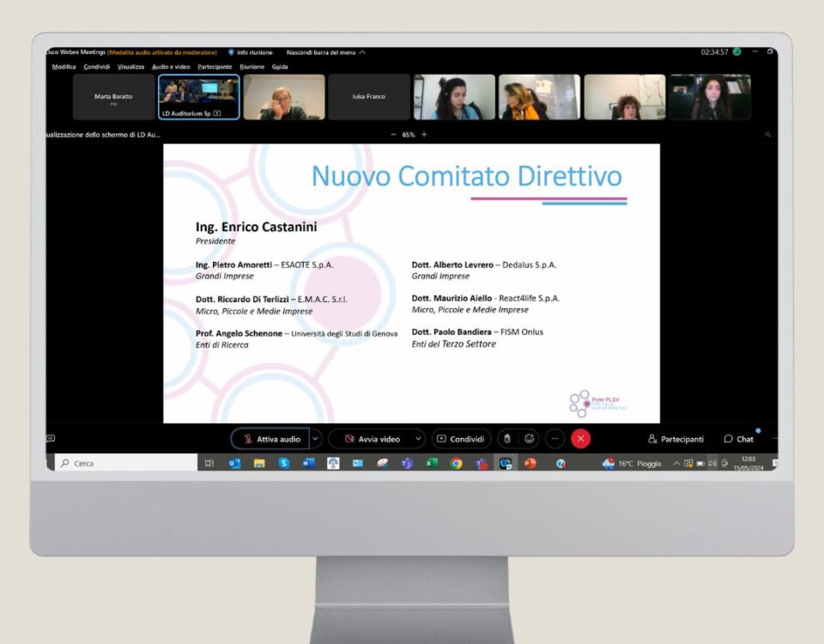Click the meeting timer 02:34:57
Image resolution: width=824 pixels, height=644 pixels.
(x=714, y=52)
